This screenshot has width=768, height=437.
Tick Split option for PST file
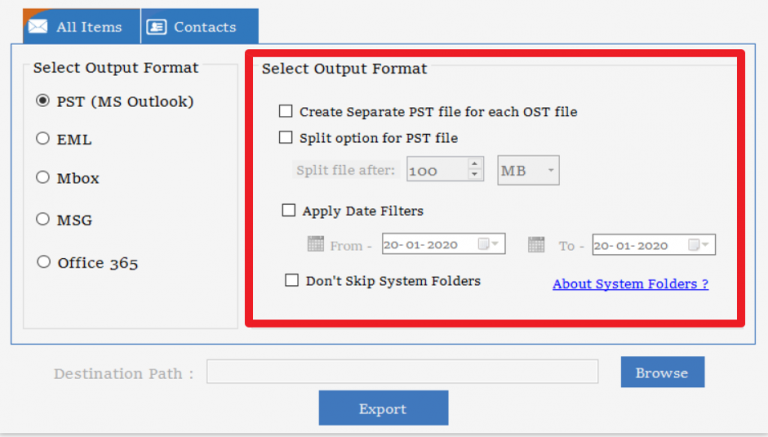point(286,137)
